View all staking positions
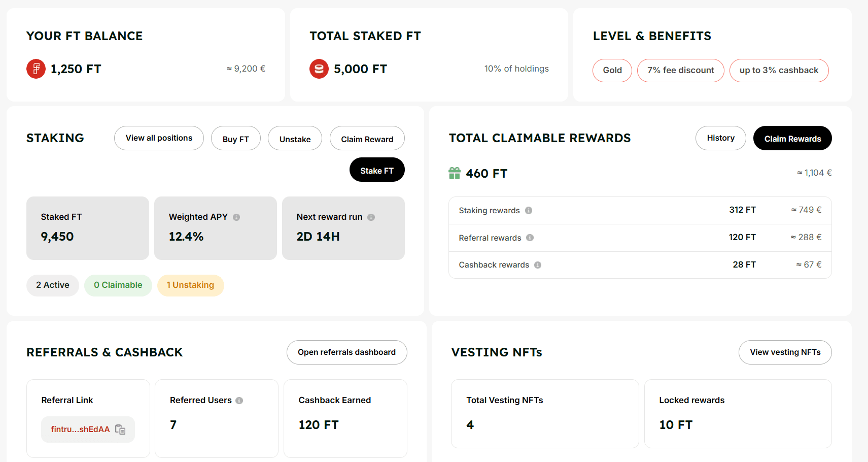 point(159,138)
